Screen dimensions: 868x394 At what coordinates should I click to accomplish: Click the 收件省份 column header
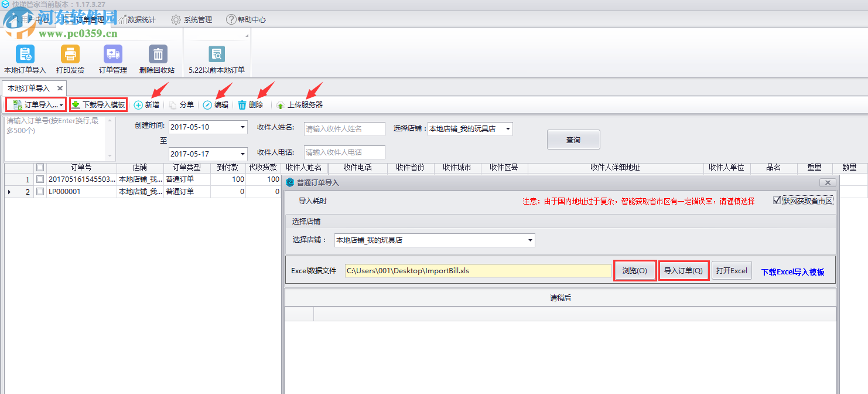point(410,168)
